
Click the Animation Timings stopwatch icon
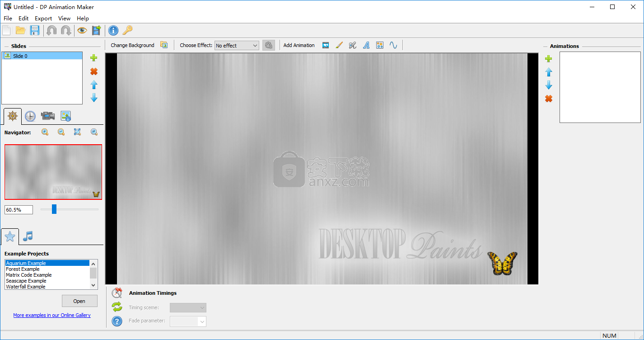point(117,293)
